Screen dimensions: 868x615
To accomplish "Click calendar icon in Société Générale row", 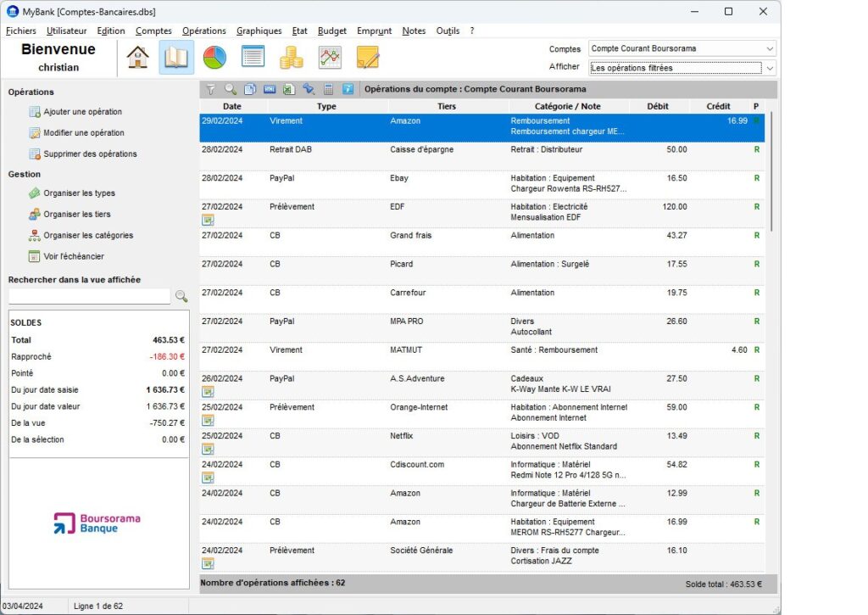I will click(x=208, y=563).
